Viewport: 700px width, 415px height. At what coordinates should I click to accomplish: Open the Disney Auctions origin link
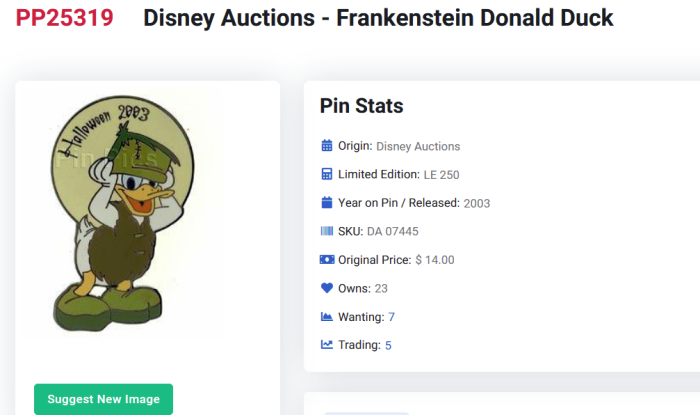tap(418, 146)
